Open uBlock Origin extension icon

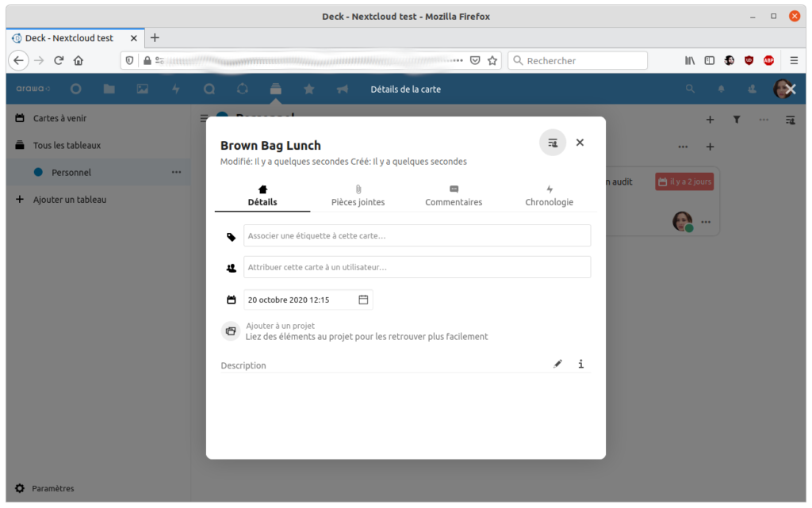[x=749, y=60]
